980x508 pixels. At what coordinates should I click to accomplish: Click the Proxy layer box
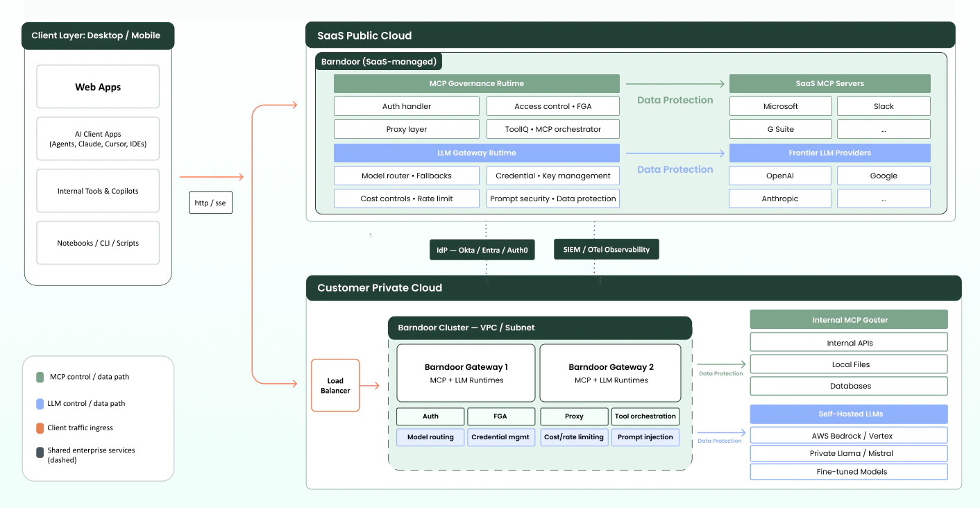[x=407, y=129]
